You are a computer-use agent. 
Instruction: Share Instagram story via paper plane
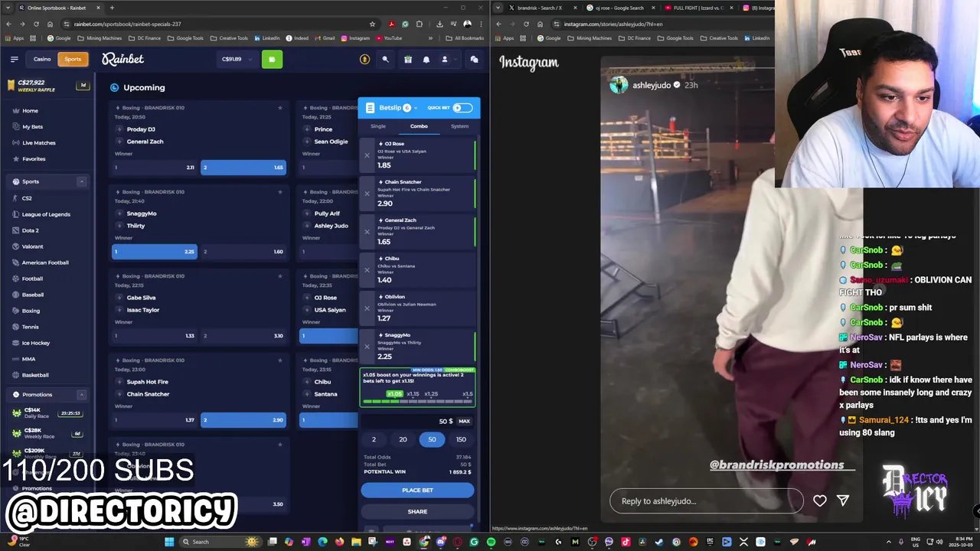(x=843, y=500)
